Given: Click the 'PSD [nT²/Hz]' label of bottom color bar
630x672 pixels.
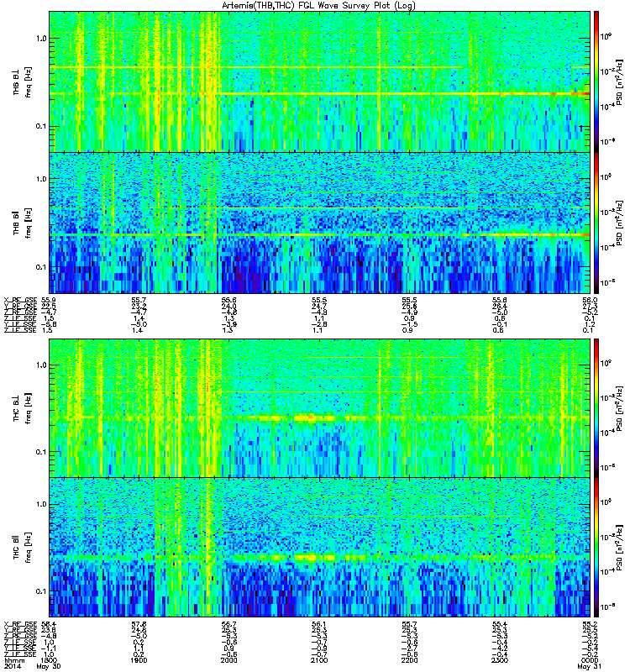Looking at the screenshot, I should click(x=620, y=548).
